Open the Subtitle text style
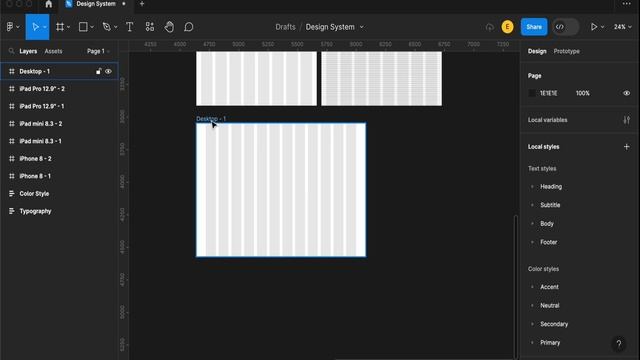640x360 pixels. click(x=550, y=205)
